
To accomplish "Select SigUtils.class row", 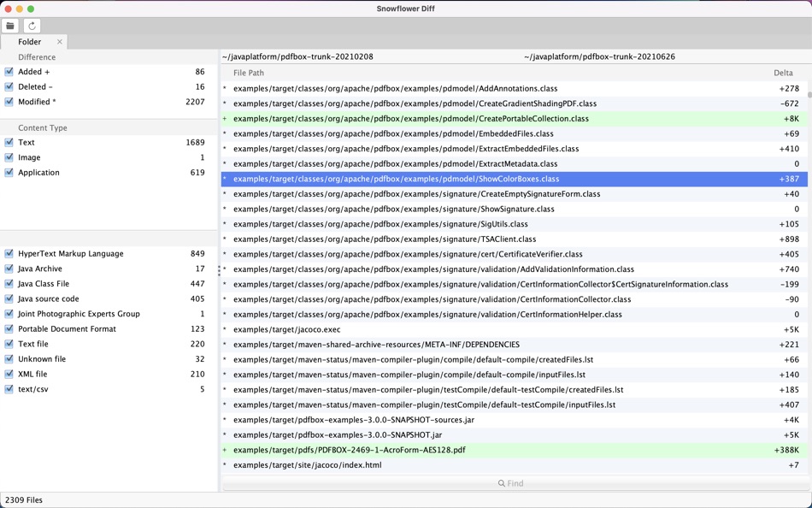I will coord(515,224).
